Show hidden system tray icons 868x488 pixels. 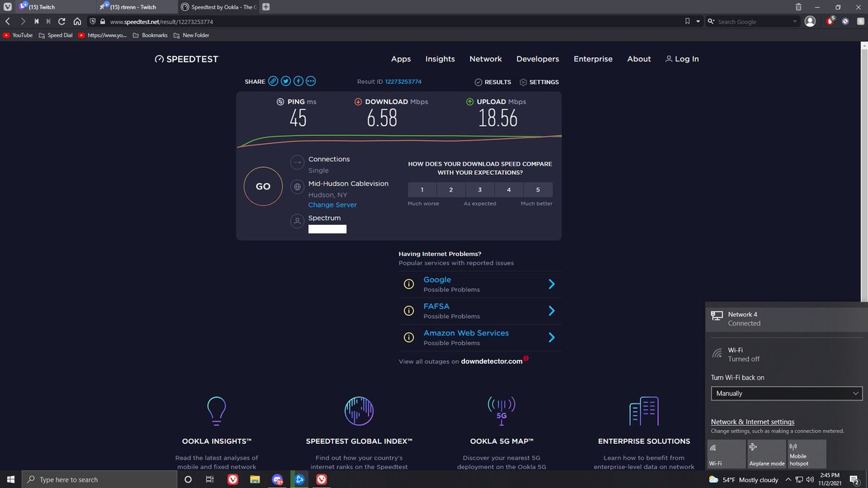pos(788,479)
